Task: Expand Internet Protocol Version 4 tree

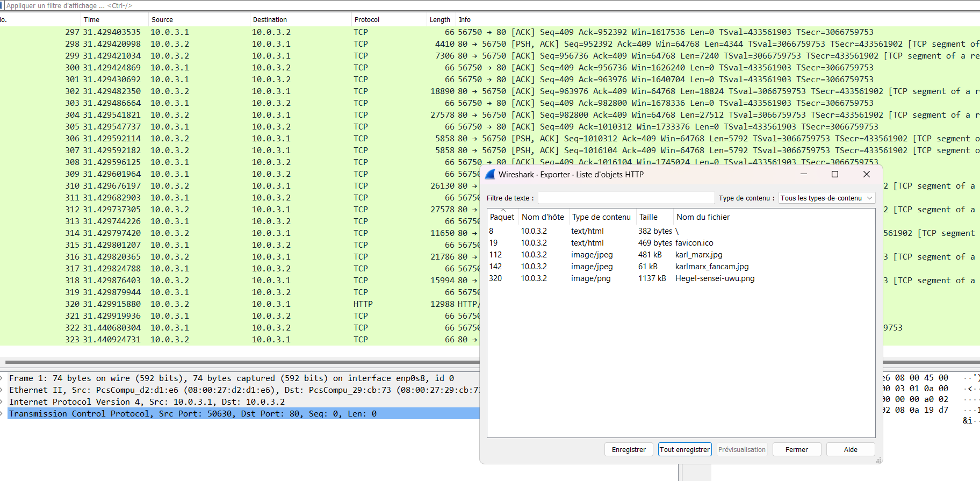Action: click(x=2, y=402)
